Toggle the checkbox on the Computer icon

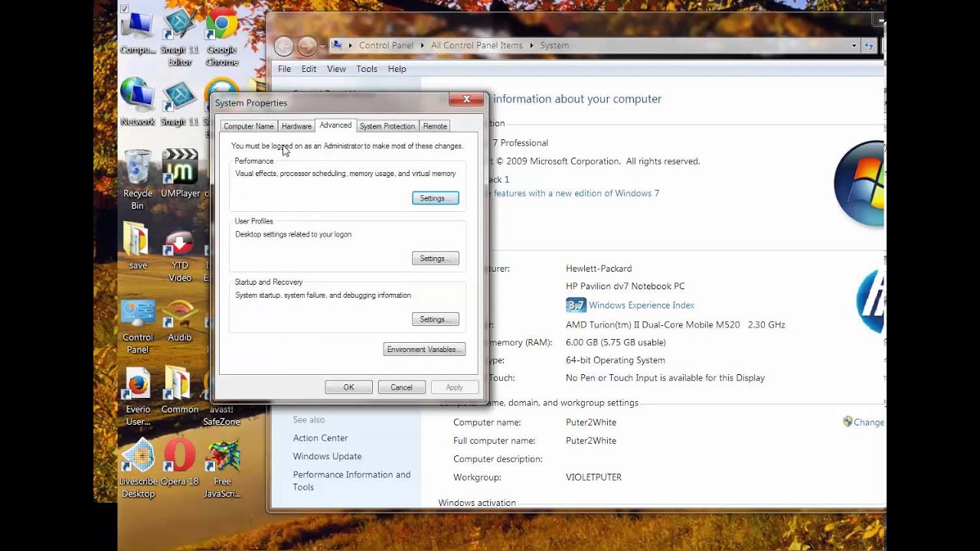124,8
